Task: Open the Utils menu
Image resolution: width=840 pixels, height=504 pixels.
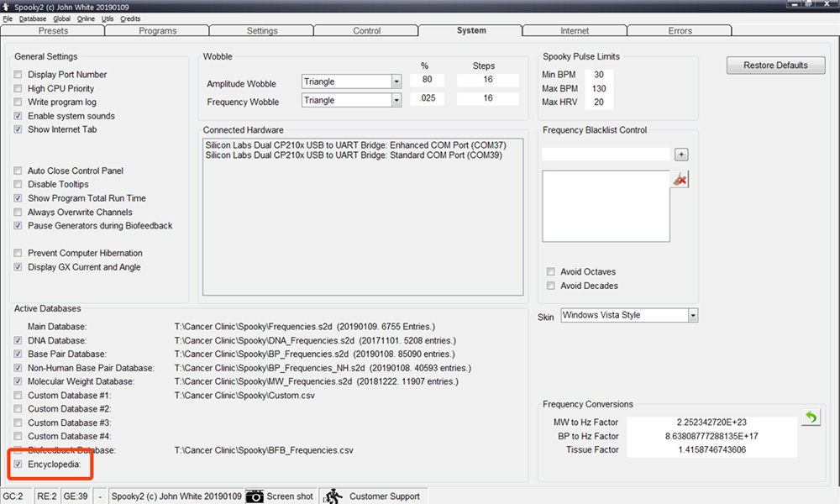Action: click(x=107, y=18)
